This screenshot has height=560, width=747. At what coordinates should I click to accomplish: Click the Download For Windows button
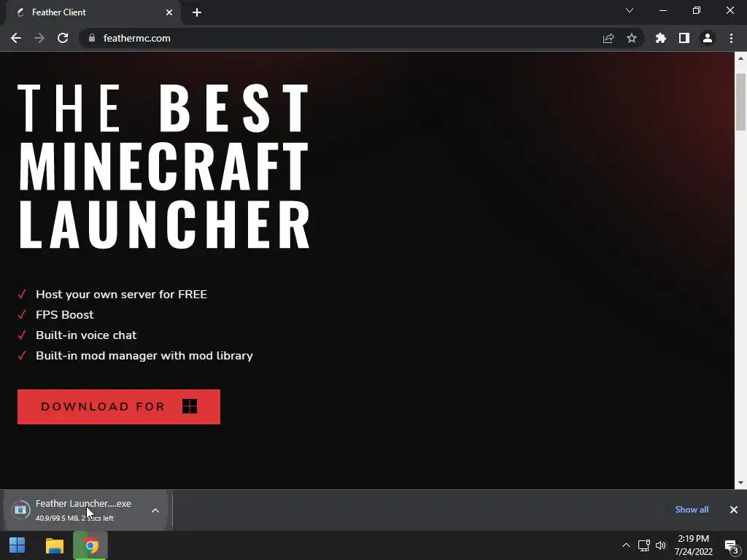(119, 407)
